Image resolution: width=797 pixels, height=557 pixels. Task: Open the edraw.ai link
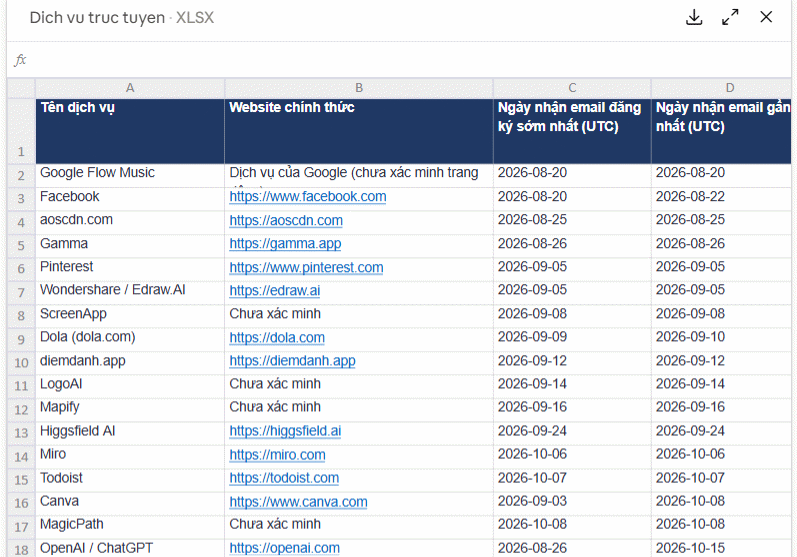[x=274, y=291]
